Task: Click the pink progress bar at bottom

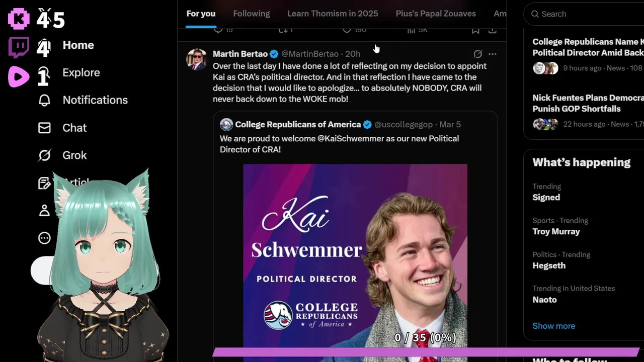Action: [x=426, y=352]
